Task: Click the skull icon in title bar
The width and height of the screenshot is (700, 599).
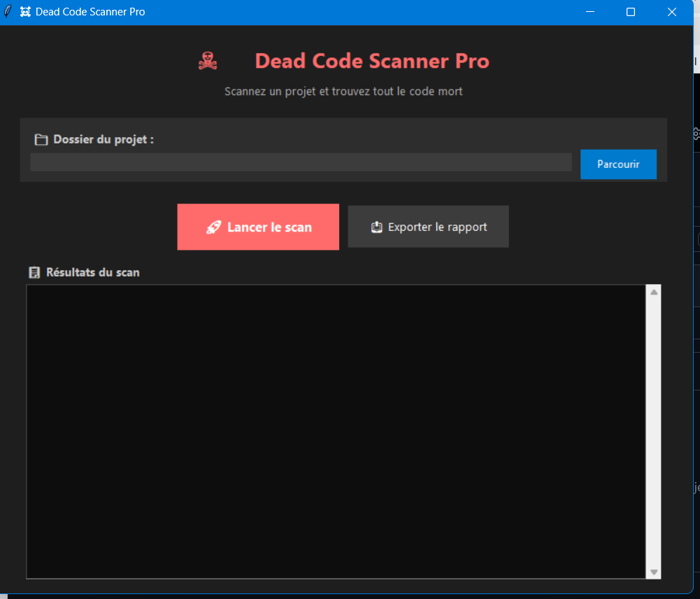Action: pyautogui.click(x=25, y=12)
